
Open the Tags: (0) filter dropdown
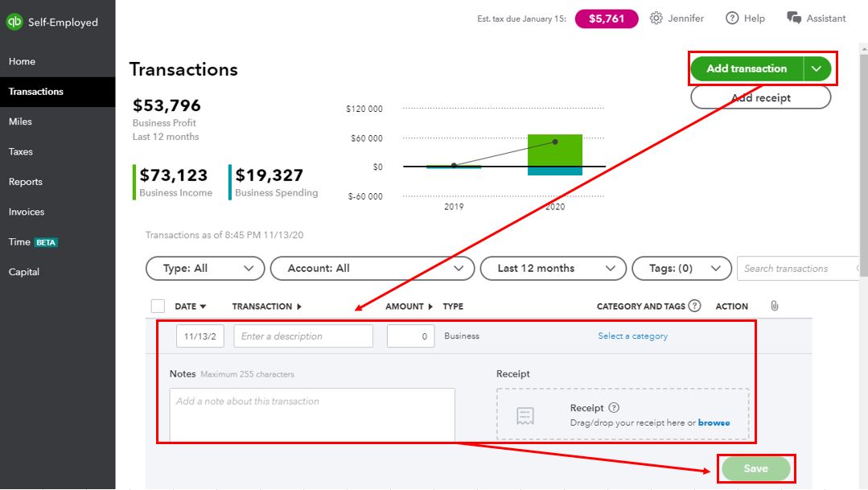coord(681,269)
